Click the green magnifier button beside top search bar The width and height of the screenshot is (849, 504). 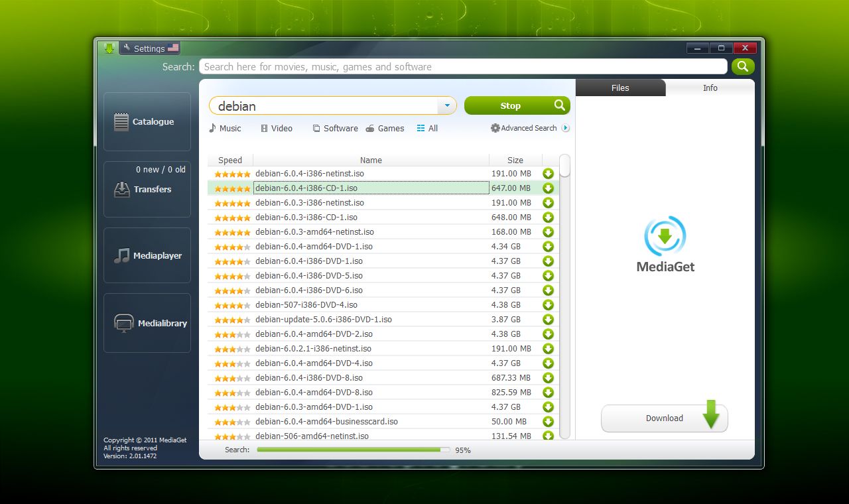click(x=743, y=66)
